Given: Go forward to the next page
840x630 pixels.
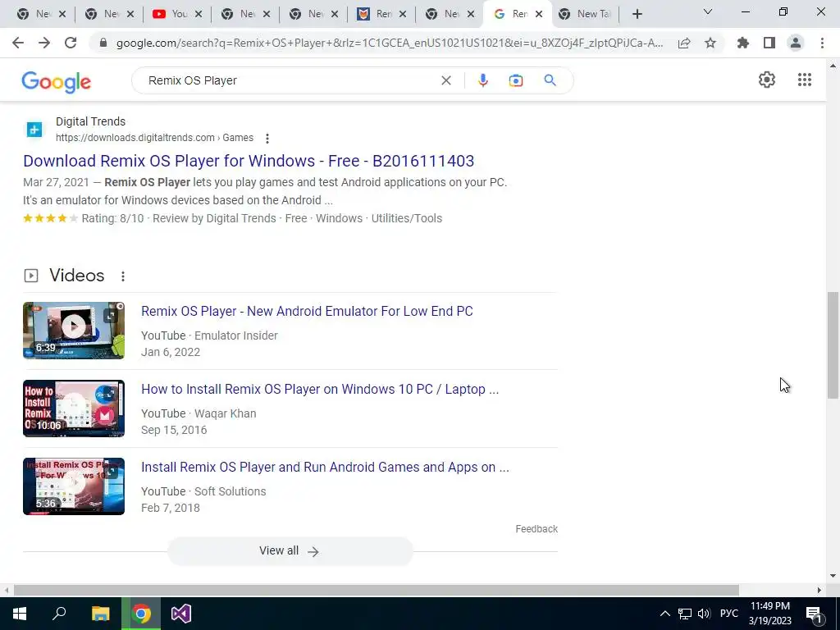Looking at the screenshot, I should [44, 43].
